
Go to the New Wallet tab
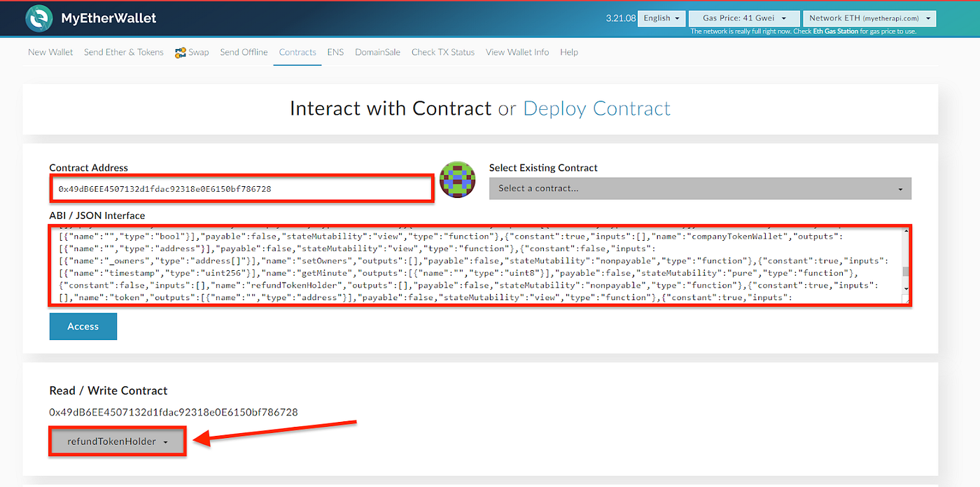pyautogui.click(x=50, y=52)
